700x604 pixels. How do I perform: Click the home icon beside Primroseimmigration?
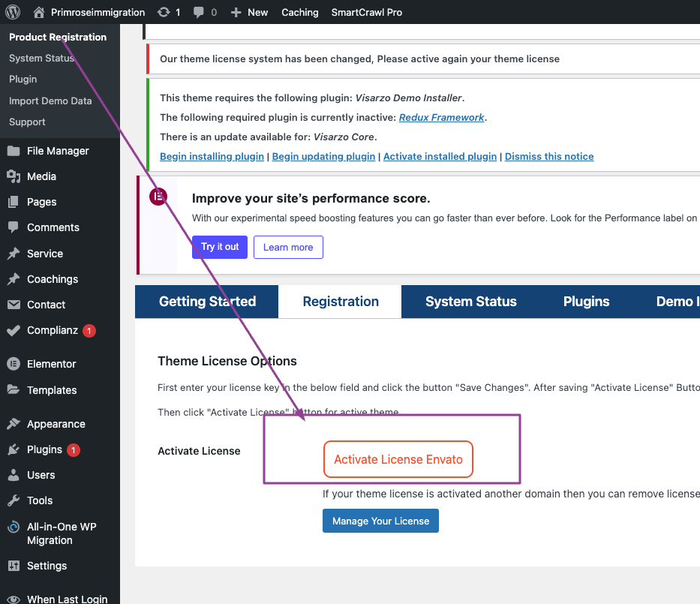[x=39, y=12]
